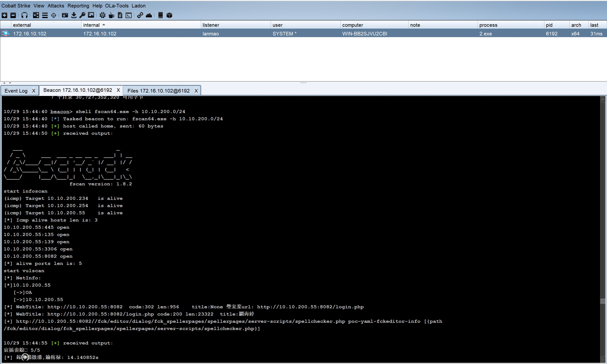Sort sessions by computer column
Screen dimensions: 607x364
coord(375,25)
